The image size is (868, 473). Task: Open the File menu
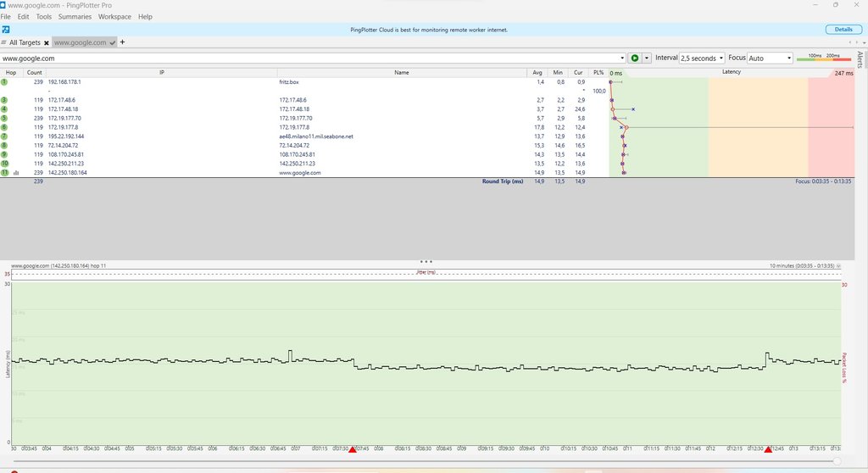pos(6,17)
